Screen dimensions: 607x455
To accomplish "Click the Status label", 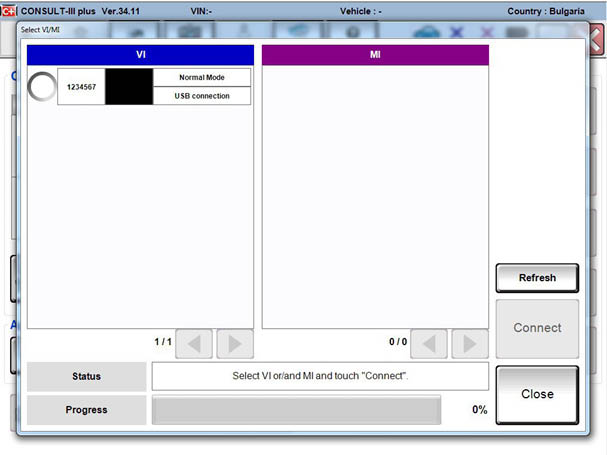I will pyautogui.click(x=87, y=376).
